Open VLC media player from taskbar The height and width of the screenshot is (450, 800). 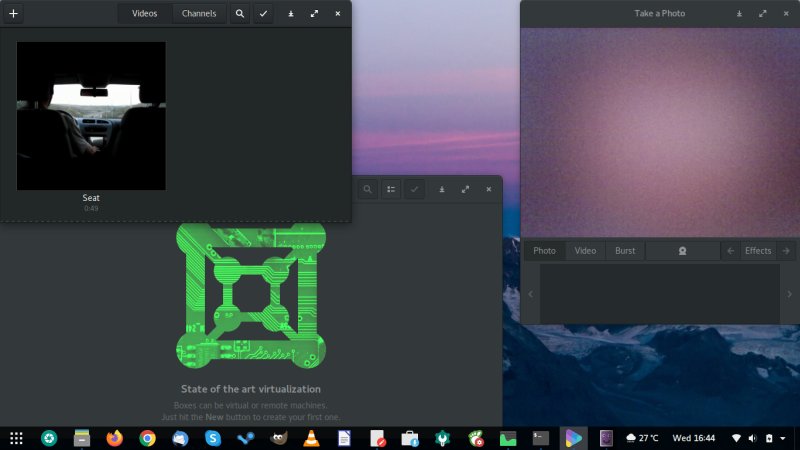[x=311, y=438]
